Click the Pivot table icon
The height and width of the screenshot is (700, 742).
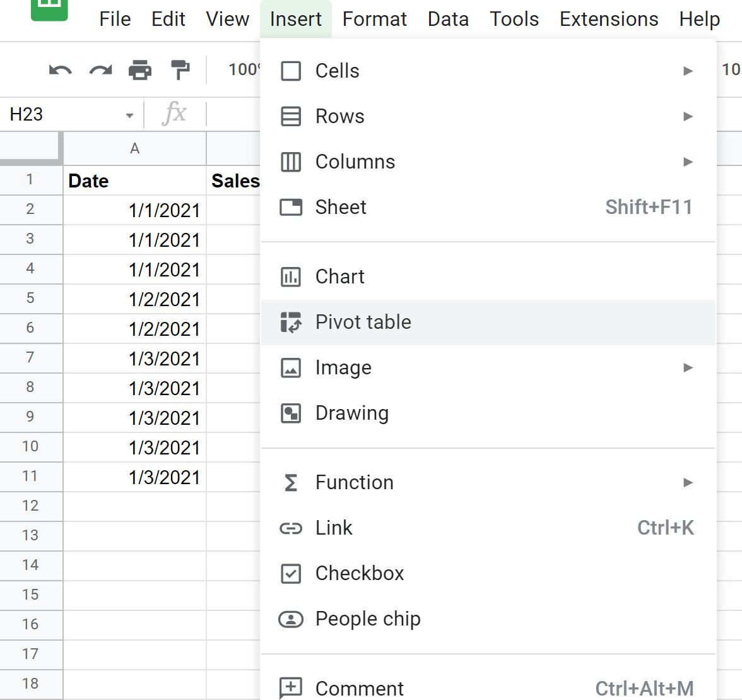[290, 323]
